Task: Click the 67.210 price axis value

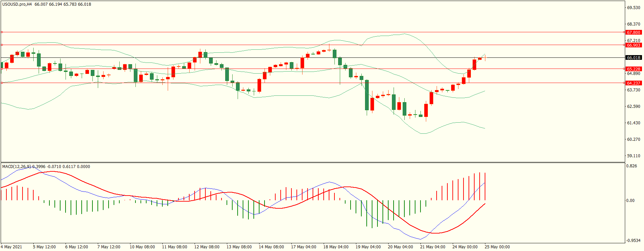Action: pos(634,41)
